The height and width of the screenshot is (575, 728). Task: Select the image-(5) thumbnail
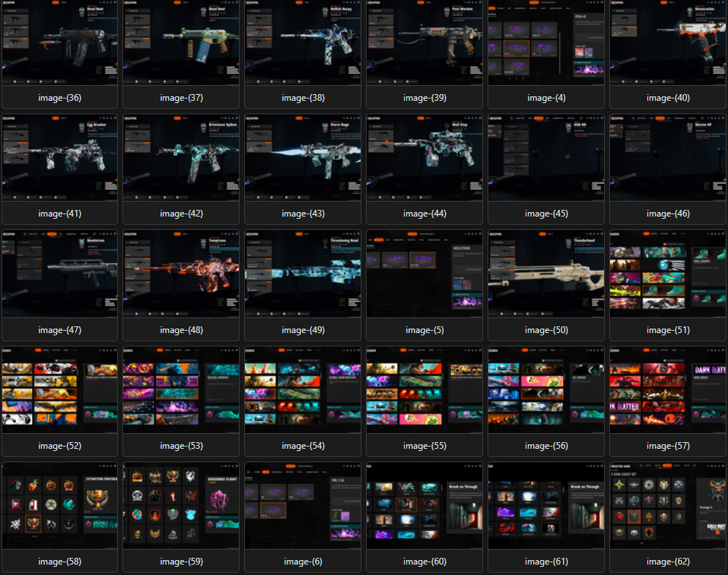[424, 274]
